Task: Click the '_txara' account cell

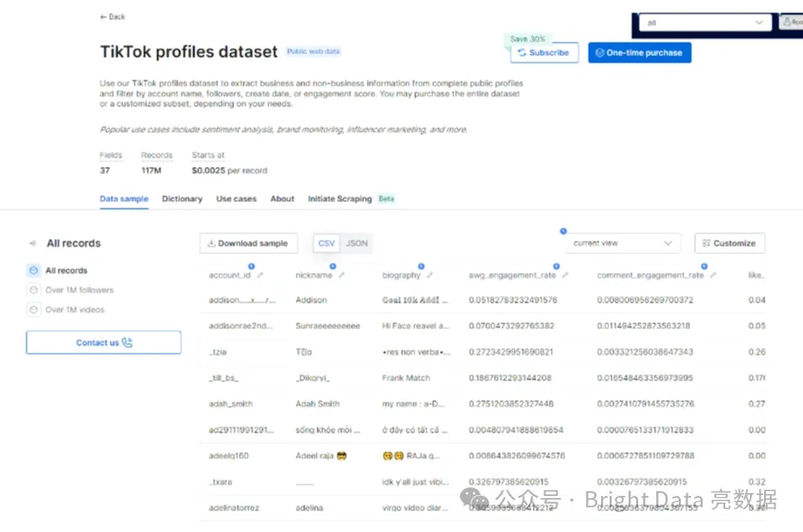Action: tap(220, 482)
